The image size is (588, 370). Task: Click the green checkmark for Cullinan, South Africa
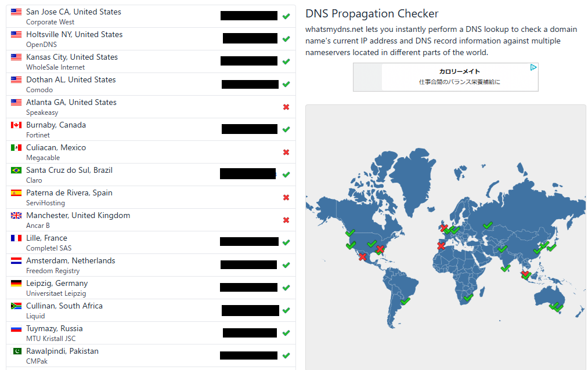coord(286,310)
